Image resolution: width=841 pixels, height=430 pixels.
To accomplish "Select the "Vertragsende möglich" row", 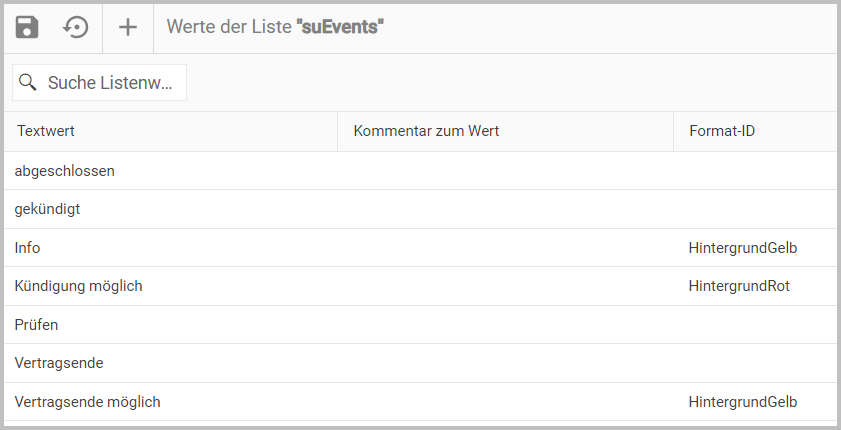I will (x=88, y=402).
